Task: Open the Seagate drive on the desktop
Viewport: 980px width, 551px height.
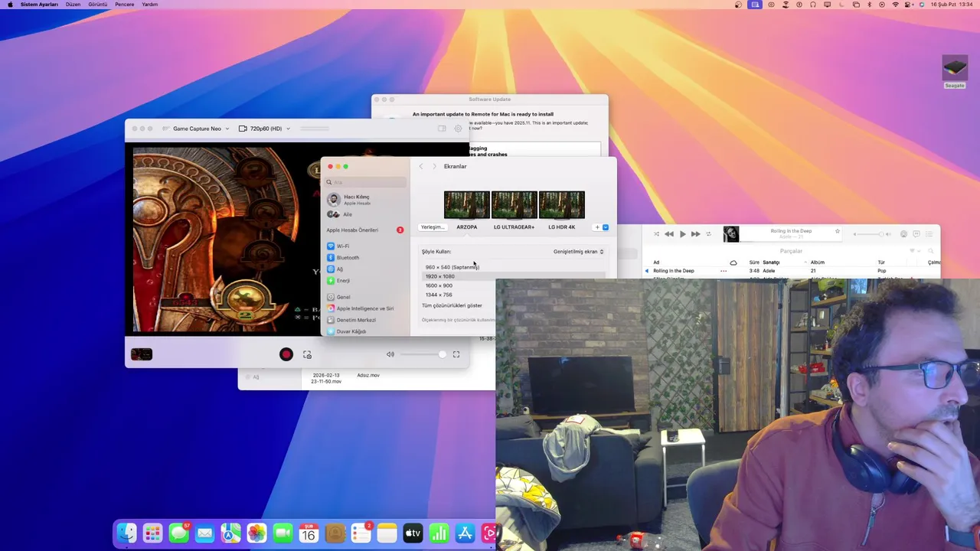Action: click(x=955, y=72)
